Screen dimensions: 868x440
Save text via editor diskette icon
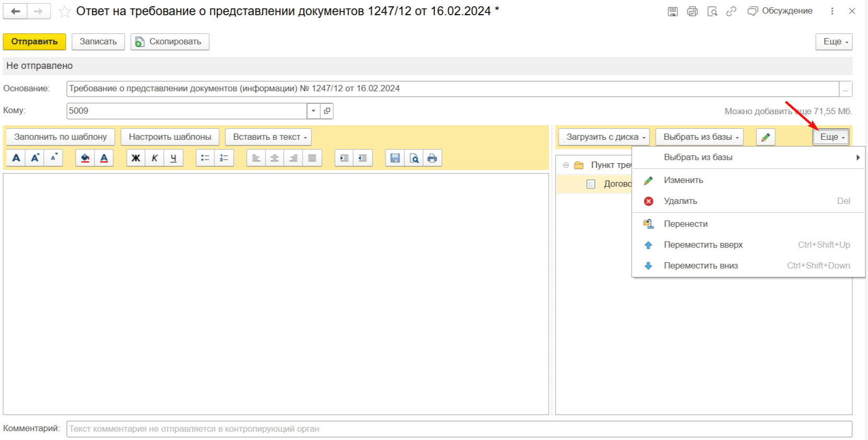(395, 157)
